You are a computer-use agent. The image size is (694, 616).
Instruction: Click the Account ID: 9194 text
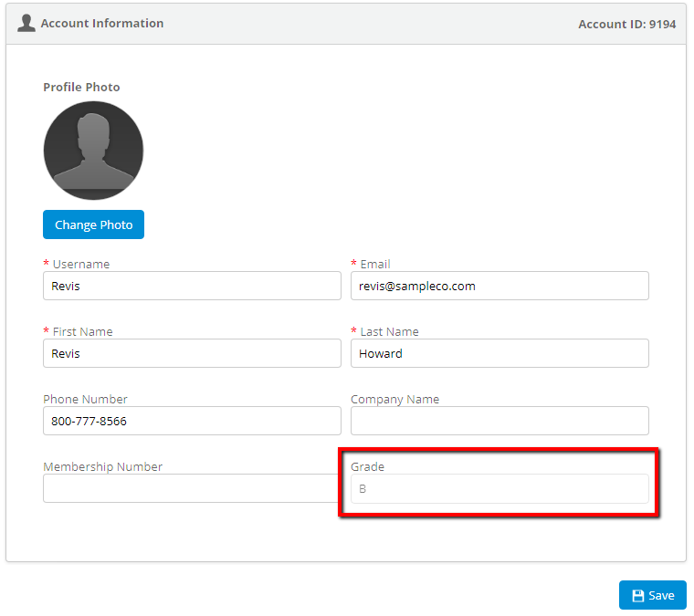click(626, 24)
